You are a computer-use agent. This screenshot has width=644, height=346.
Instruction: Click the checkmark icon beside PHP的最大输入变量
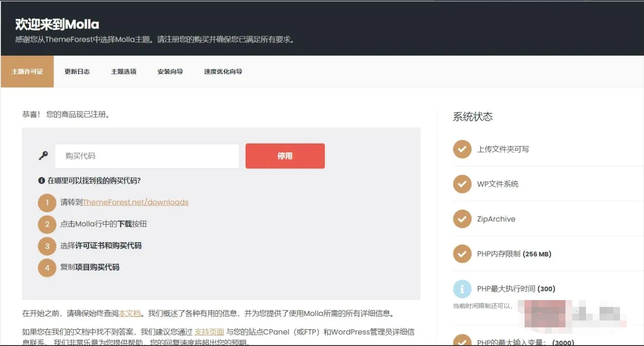462,340
